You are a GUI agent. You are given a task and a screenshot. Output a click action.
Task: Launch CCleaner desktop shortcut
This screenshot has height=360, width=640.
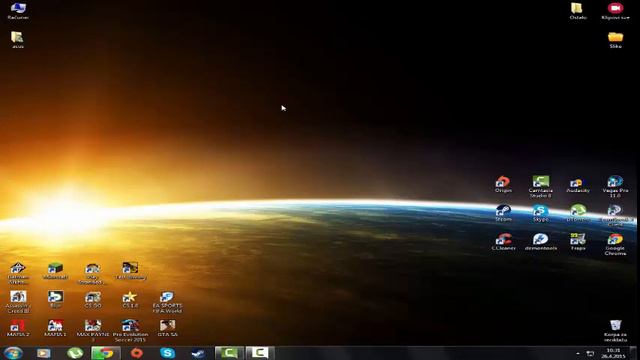point(503,242)
